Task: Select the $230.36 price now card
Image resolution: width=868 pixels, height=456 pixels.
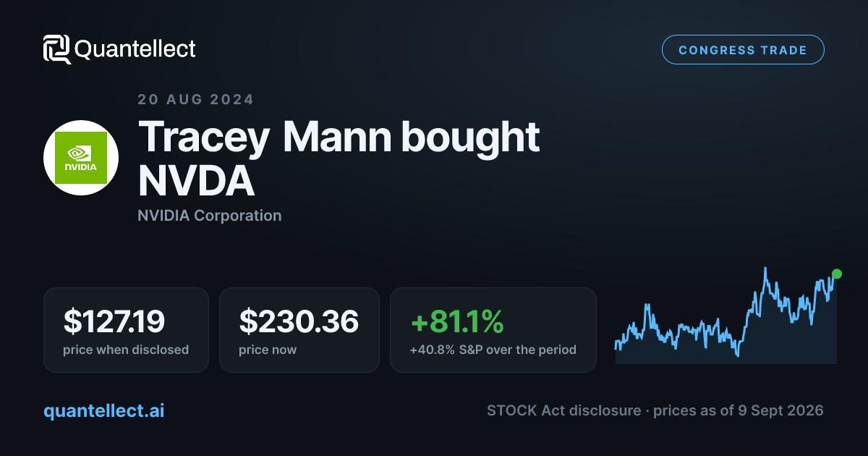Action: (299, 330)
